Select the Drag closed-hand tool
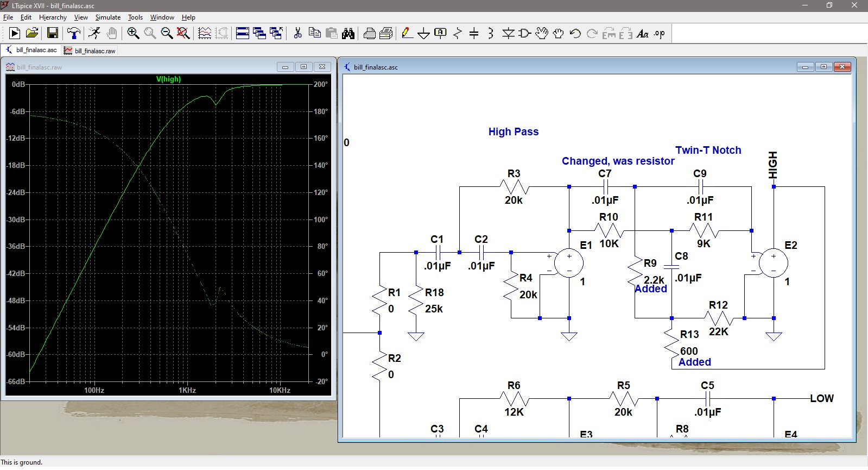 coord(559,34)
